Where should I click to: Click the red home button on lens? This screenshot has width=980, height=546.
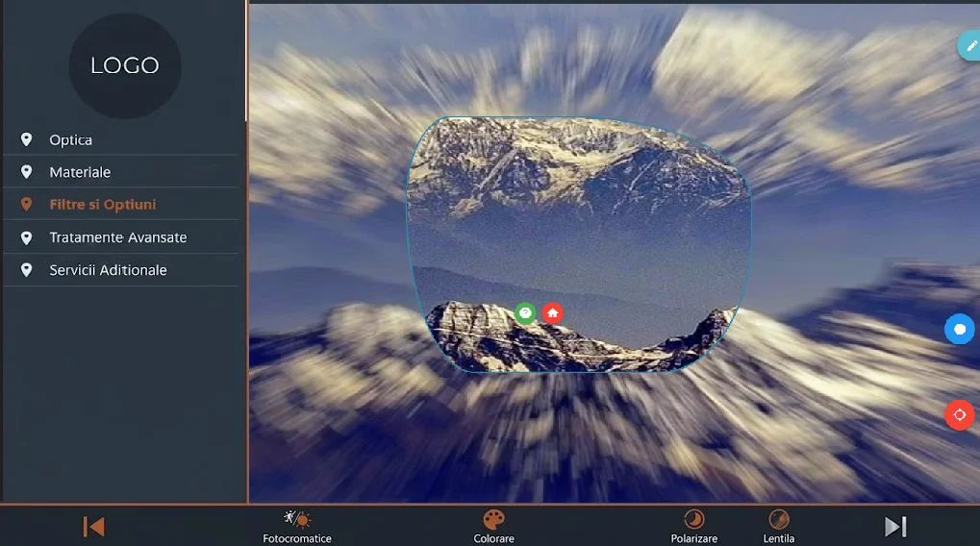click(x=552, y=312)
